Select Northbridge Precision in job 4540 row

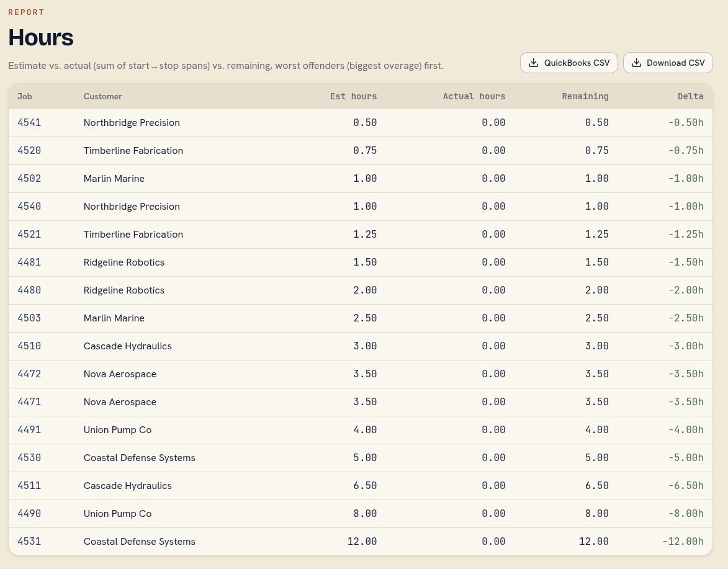click(x=132, y=206)
